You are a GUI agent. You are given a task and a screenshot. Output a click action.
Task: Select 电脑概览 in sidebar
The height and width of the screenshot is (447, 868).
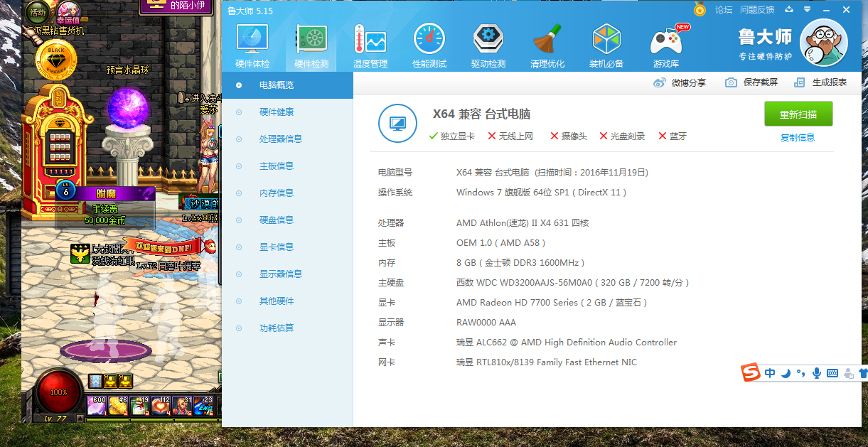[288, 85]
